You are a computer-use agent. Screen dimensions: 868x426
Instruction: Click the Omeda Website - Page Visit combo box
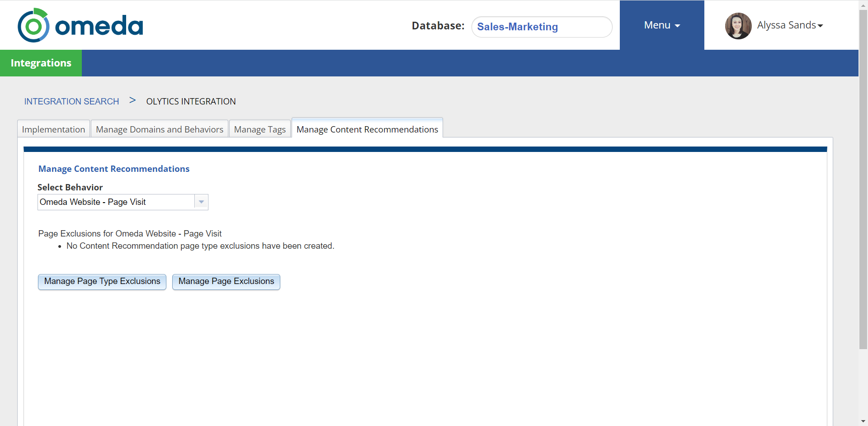pos(116,202)
